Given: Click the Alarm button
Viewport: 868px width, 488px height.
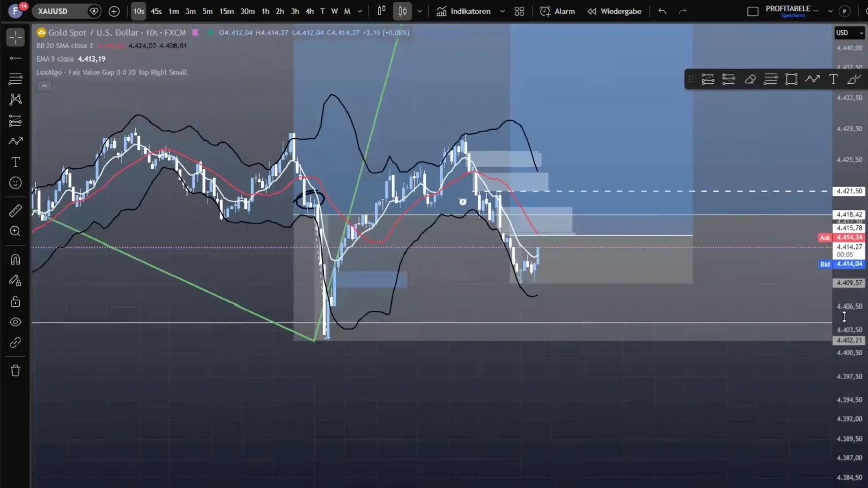Looking at the screenshot, I should 557,11.
